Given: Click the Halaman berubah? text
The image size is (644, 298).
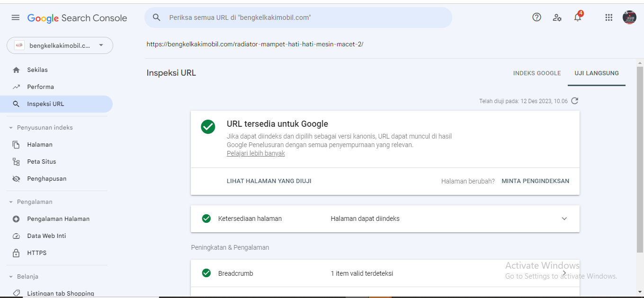Looking at the screenshot, I should click(x=468, y=181).
